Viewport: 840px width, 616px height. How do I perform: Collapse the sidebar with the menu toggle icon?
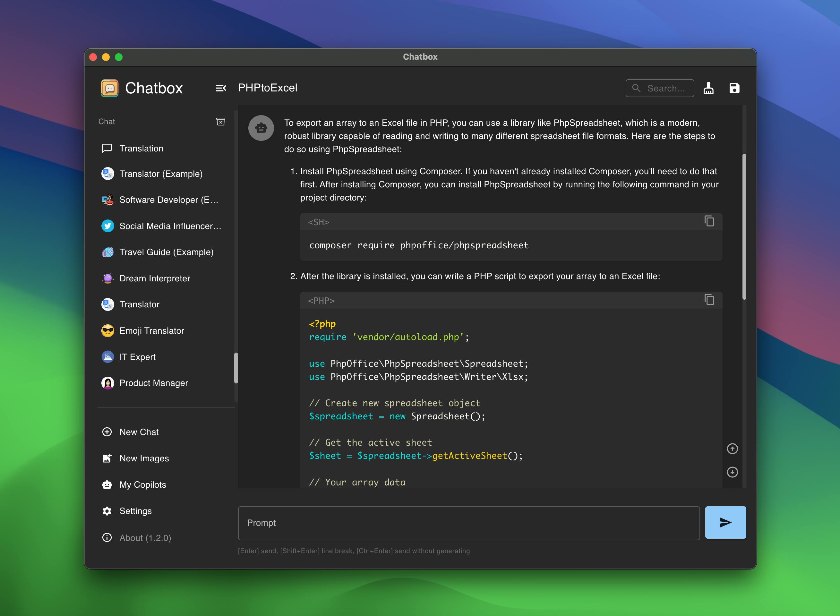(x=221, y=88)
